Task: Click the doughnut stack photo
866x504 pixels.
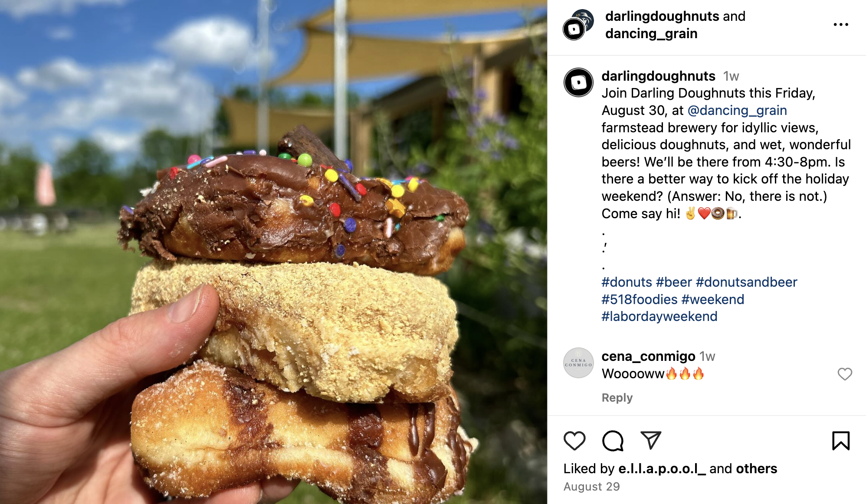Action: tap(273, 252)
